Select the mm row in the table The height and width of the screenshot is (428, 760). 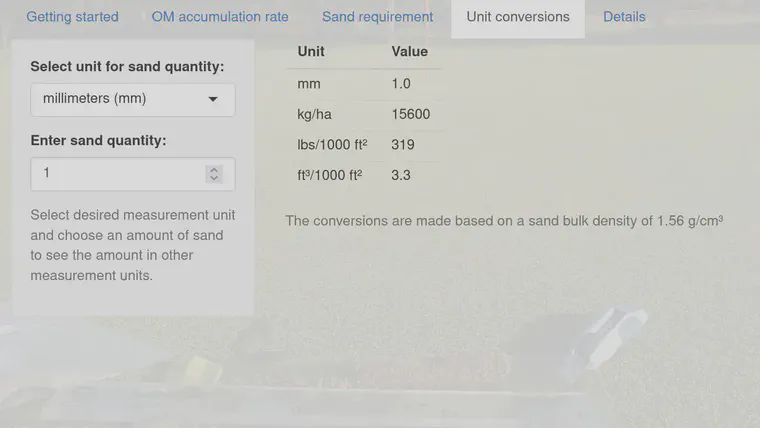coord(364,84)
